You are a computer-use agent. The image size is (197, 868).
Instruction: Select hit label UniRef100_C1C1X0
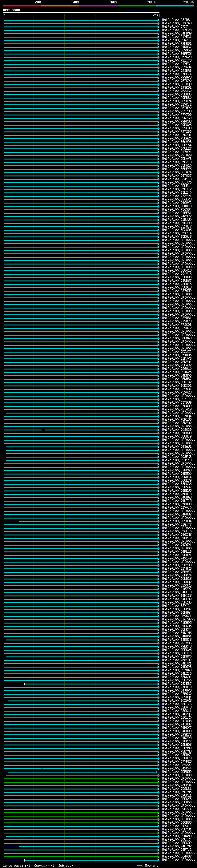176,717
